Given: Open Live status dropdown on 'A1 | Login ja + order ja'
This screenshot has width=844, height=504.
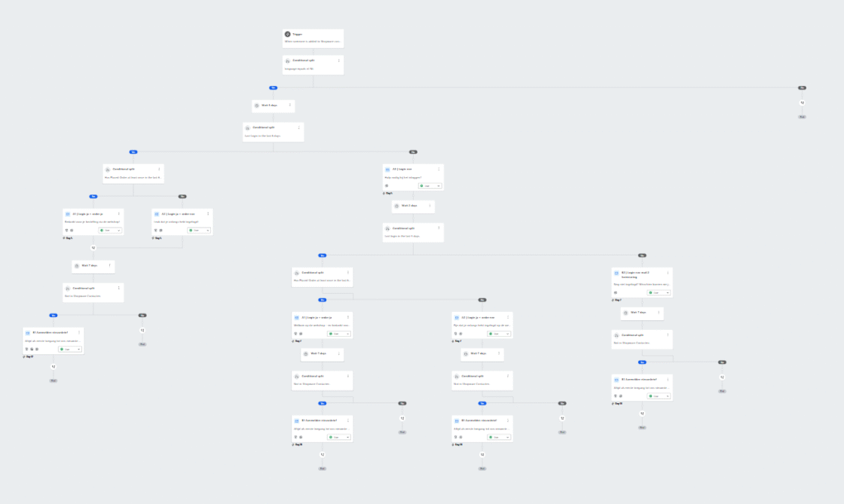Looking at the screenshot, I should coord(110,230).
